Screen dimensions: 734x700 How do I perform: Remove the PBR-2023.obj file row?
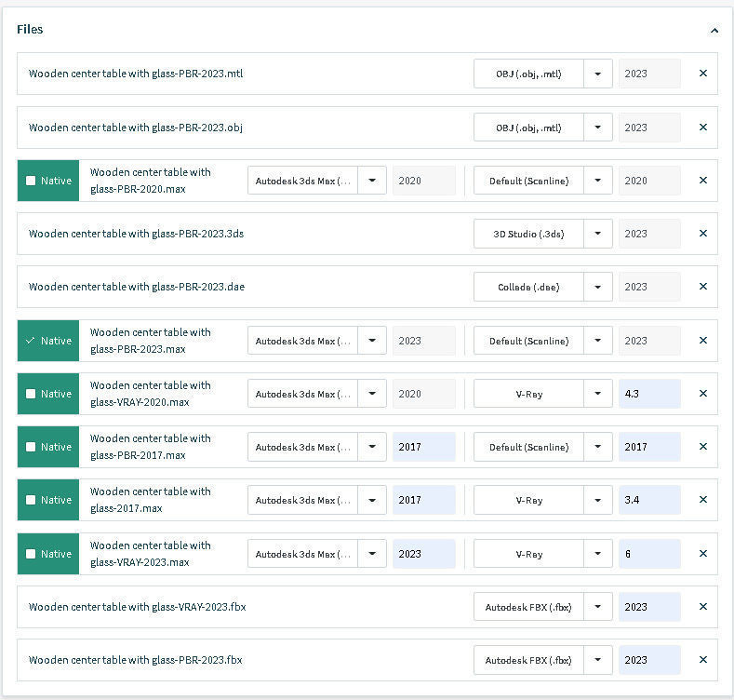702,127
